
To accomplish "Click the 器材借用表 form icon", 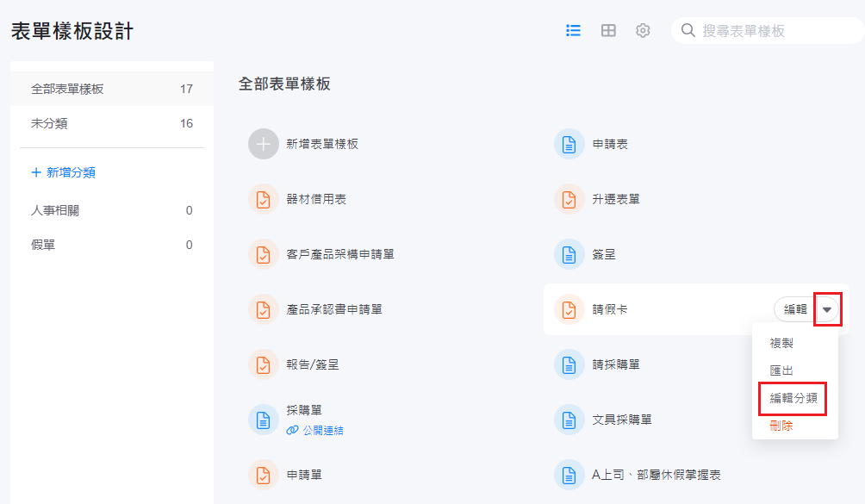I will [264, 199].
